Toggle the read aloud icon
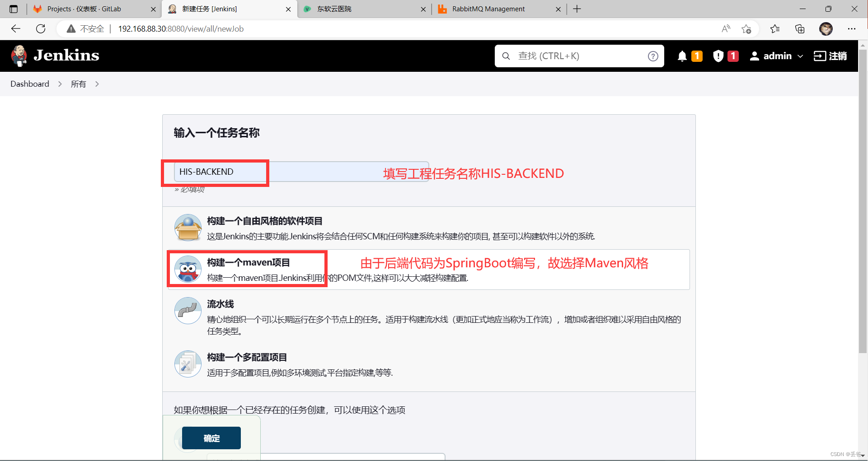Screen dimensions: 868x461 pos(726,29)
